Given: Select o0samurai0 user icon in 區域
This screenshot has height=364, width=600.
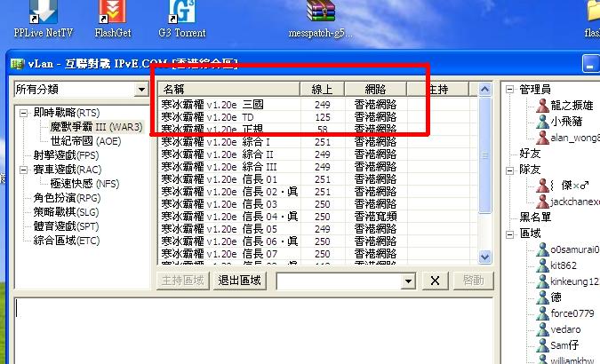Looking at the screenshot, I should point(542,249).
